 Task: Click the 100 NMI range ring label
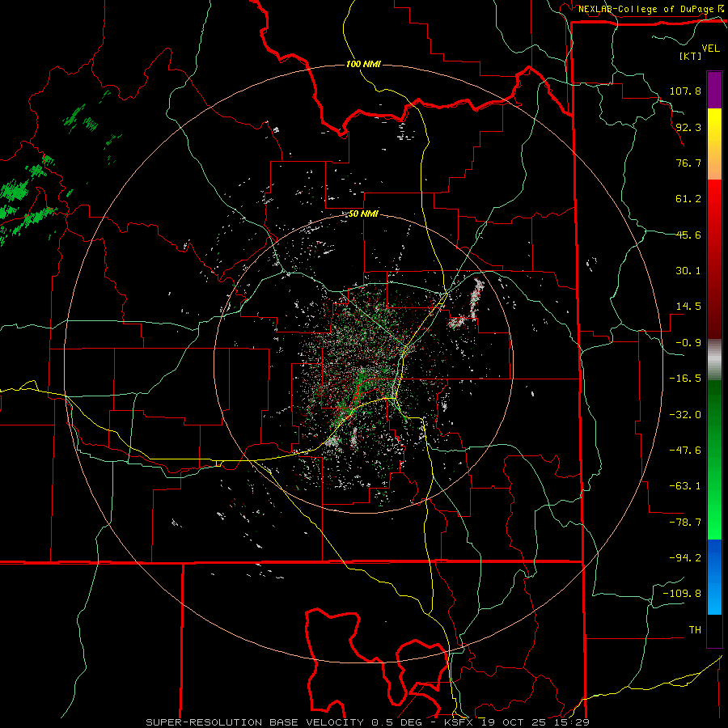pyautogui.click(x=363, y=64)
